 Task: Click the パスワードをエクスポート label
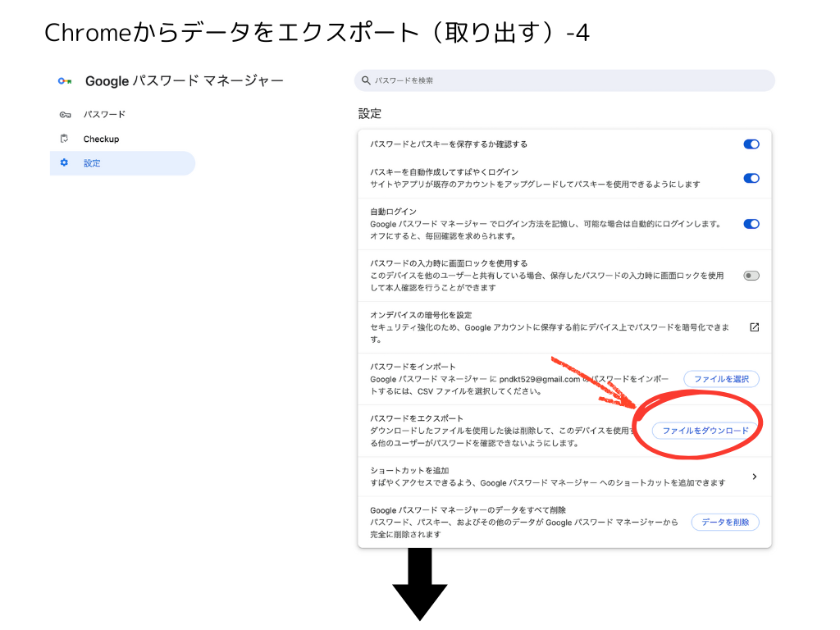coord(416,418)
